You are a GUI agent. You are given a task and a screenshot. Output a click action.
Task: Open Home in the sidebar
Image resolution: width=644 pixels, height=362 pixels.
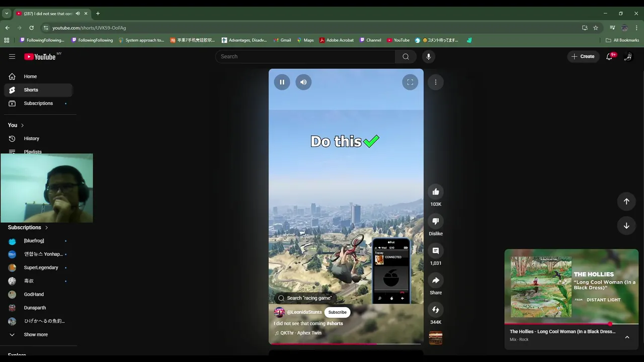tap(38, 76)
